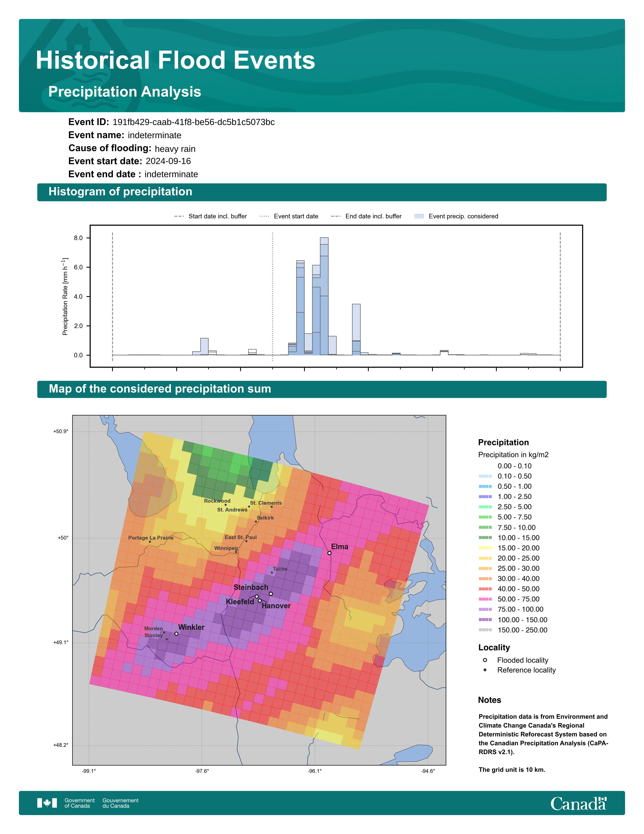This screenshot has width=644, height=834.
Task: Click the East St. Paul map label
Action: [x=241, y=537]
